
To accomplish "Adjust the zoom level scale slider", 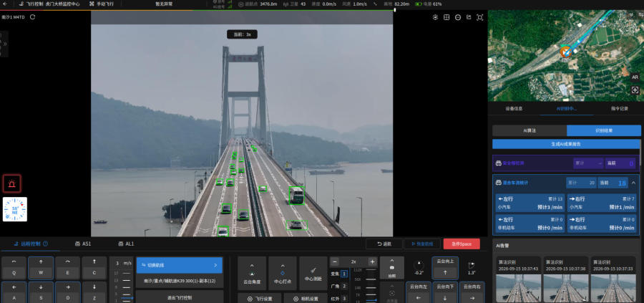I will (371, 286).
